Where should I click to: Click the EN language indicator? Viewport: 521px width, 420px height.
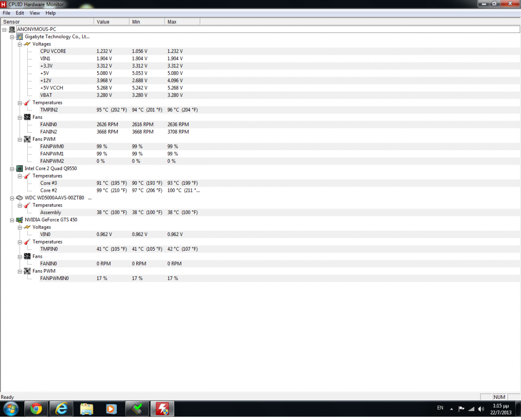[x=440, y=408]
